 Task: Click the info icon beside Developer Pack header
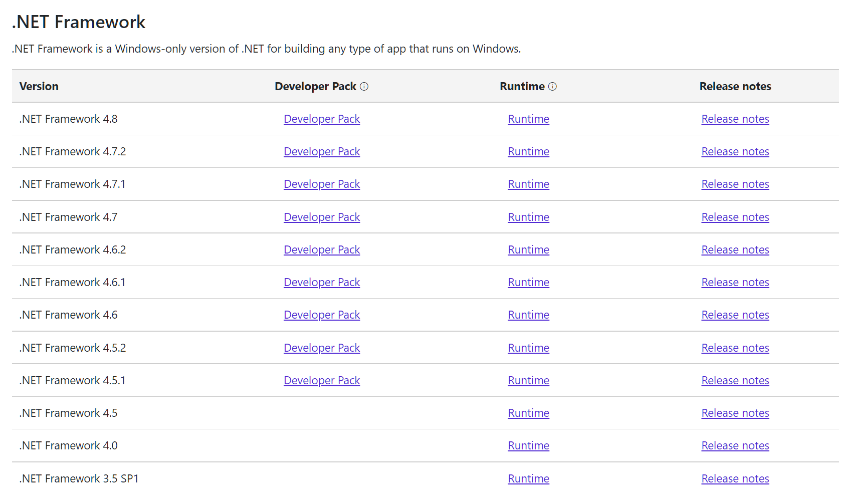364,87
